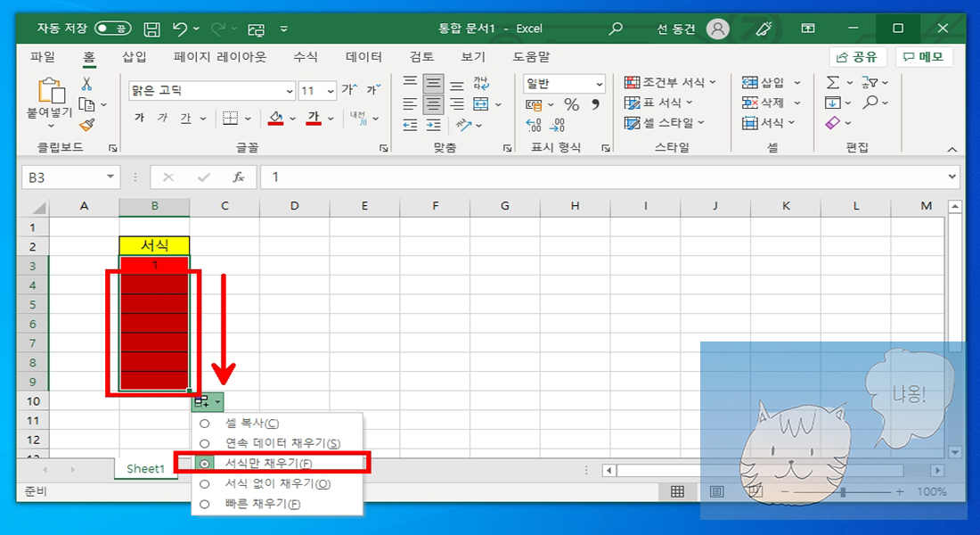Click the cell borders icon
Image resolution: width=980 pixels, height=535 pixels.
230,118
